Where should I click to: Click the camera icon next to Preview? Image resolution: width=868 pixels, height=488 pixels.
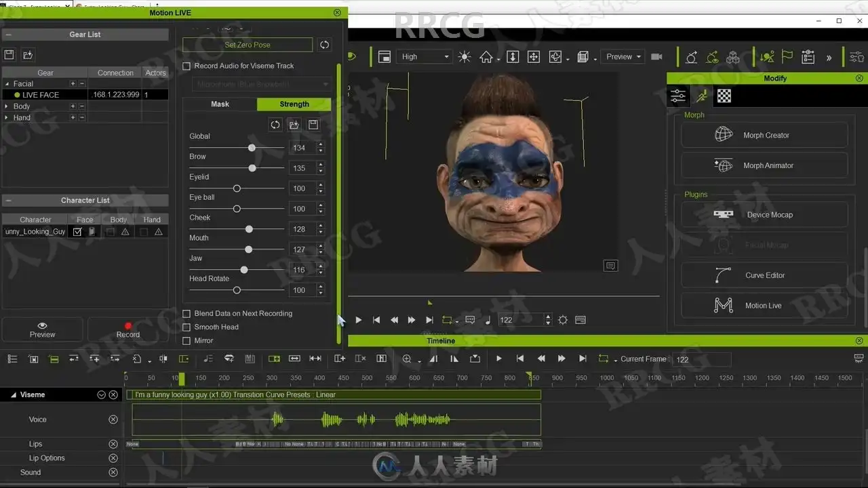(x=656, y=57)
